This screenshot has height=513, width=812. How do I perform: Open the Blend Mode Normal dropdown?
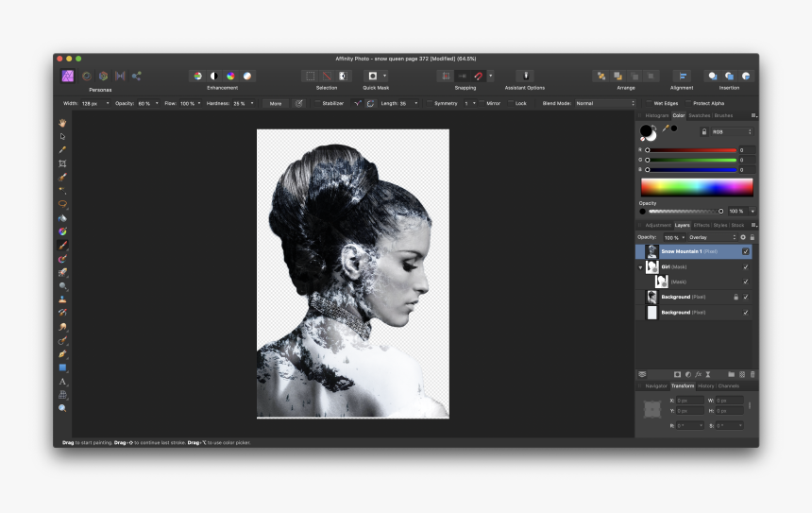point(605,103)
